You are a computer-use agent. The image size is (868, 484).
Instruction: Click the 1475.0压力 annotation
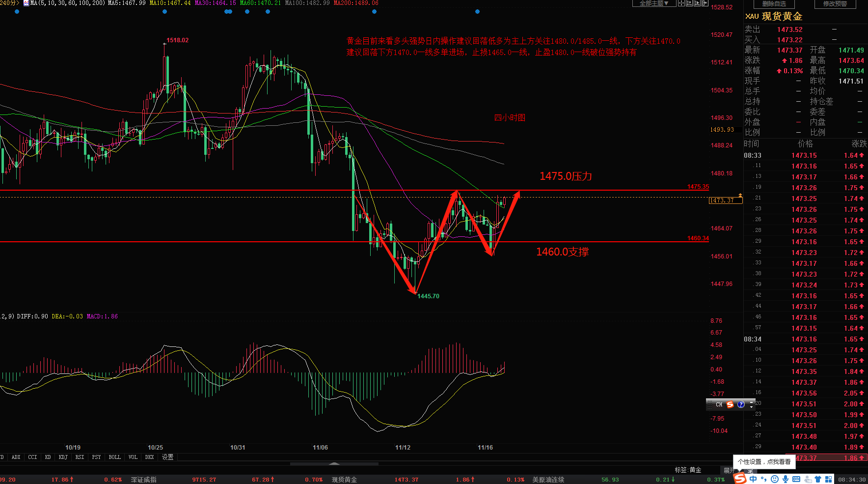566,176
